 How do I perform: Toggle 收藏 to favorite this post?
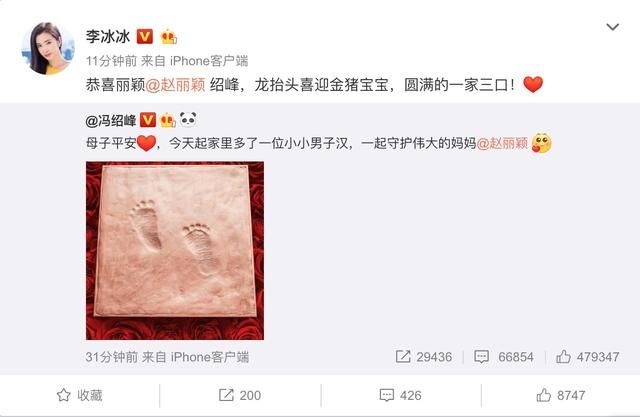pos(80,395)
